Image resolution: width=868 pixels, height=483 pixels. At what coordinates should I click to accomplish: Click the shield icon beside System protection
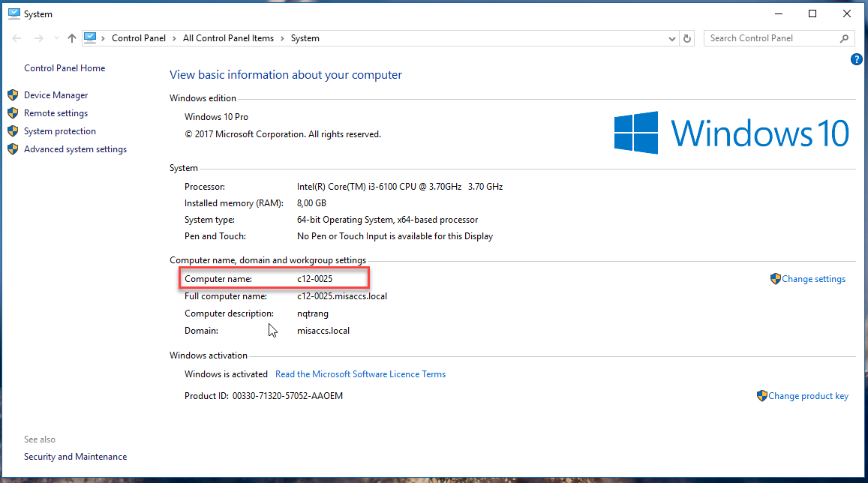(13, 131)
